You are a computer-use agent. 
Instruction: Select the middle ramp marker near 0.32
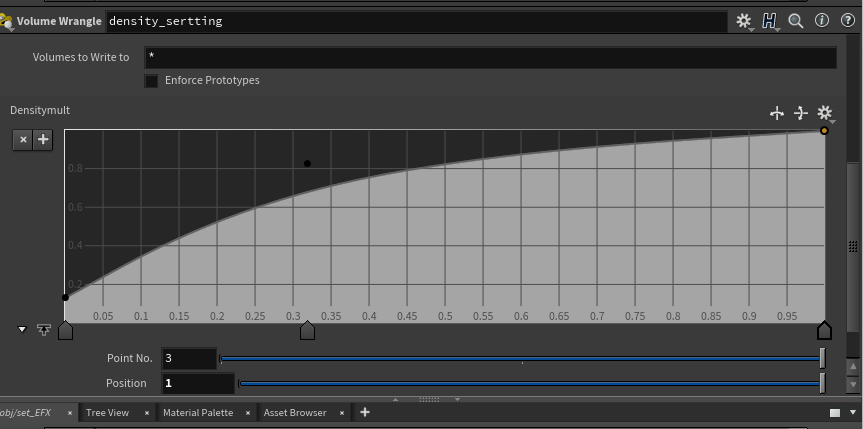[x=307, y=330]
